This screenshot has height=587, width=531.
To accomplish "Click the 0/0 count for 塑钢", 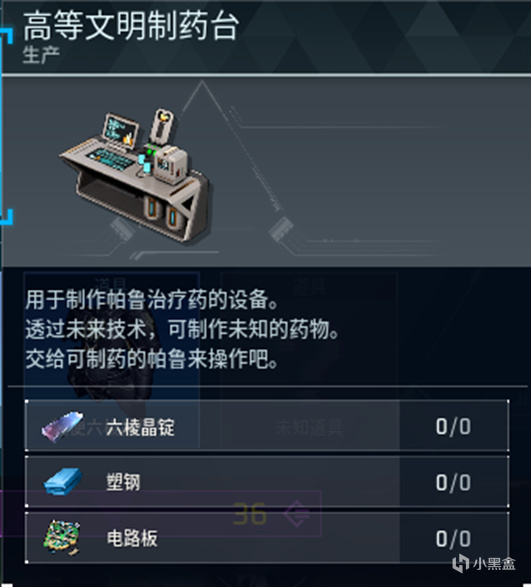I will click(453, 483).
